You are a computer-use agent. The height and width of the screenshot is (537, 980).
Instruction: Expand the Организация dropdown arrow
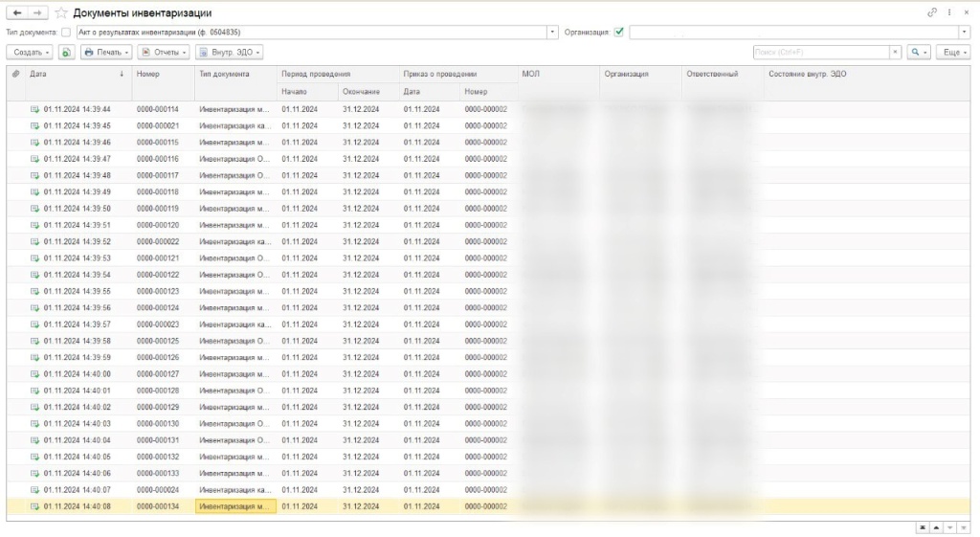(x=965, y=33)
